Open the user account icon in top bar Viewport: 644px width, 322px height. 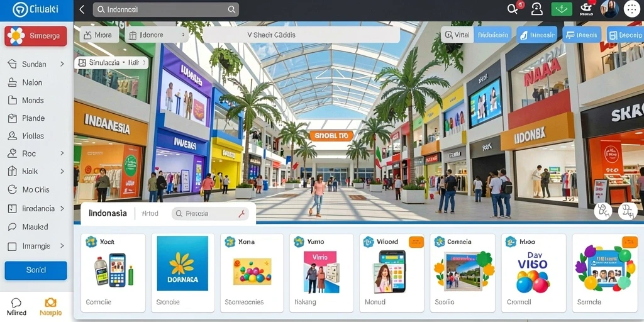537,9
